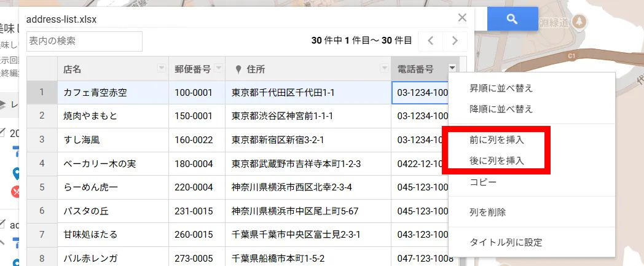Select row number 3 header

coord(42,139)
